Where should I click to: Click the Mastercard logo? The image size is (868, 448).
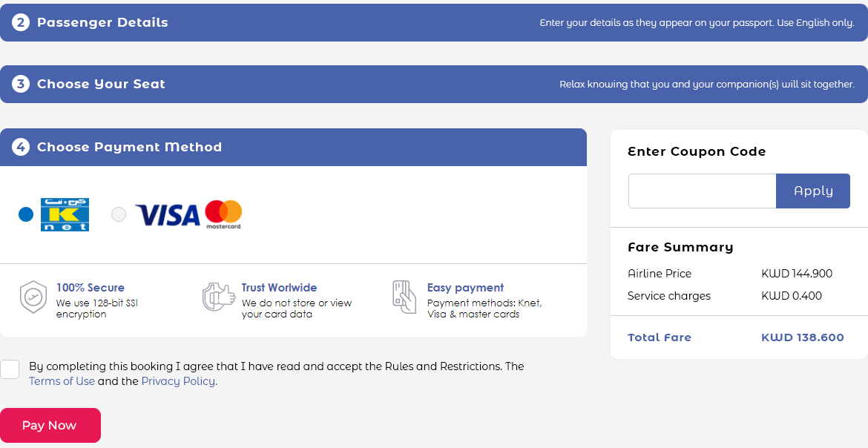[x=223, y=214]
